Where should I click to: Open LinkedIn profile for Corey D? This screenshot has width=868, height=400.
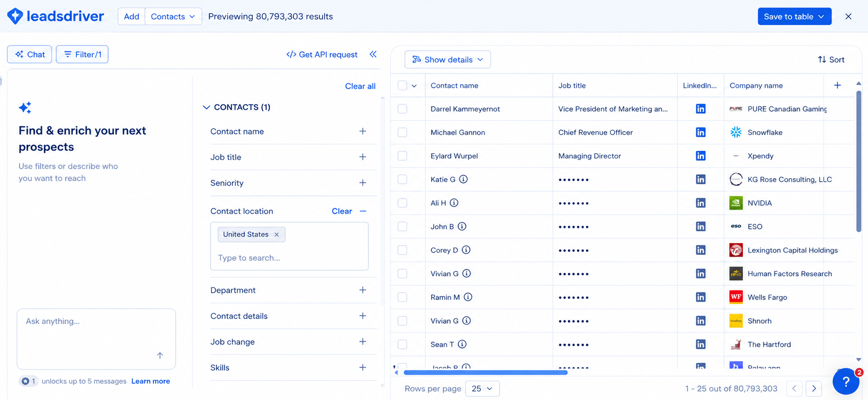(700, 250)
